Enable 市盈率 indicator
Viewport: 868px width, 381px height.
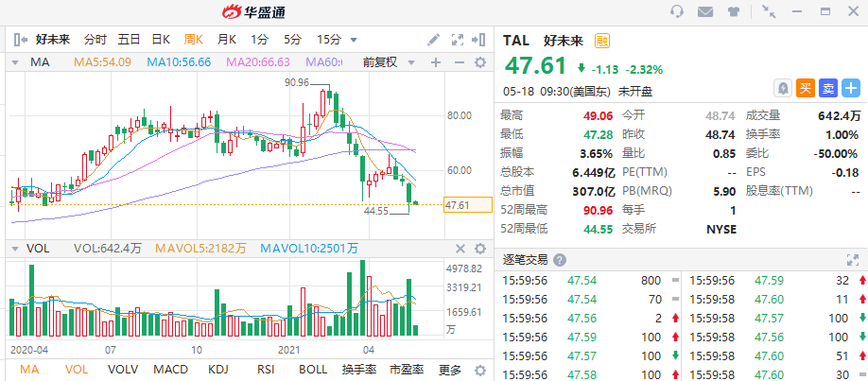click(407, 370)
